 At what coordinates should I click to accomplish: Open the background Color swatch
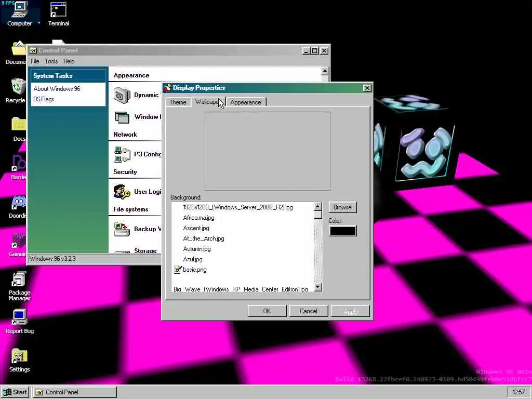click(x=343, y=231)
